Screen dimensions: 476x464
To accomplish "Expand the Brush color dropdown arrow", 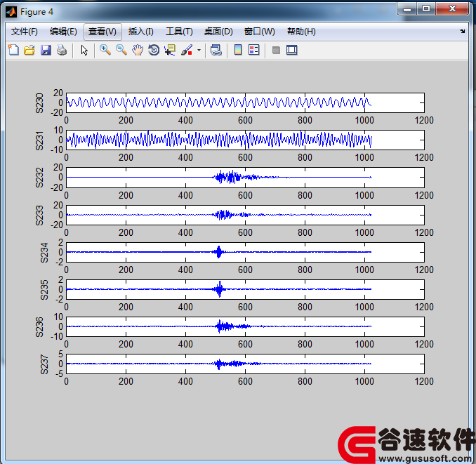I will (199, 50).
